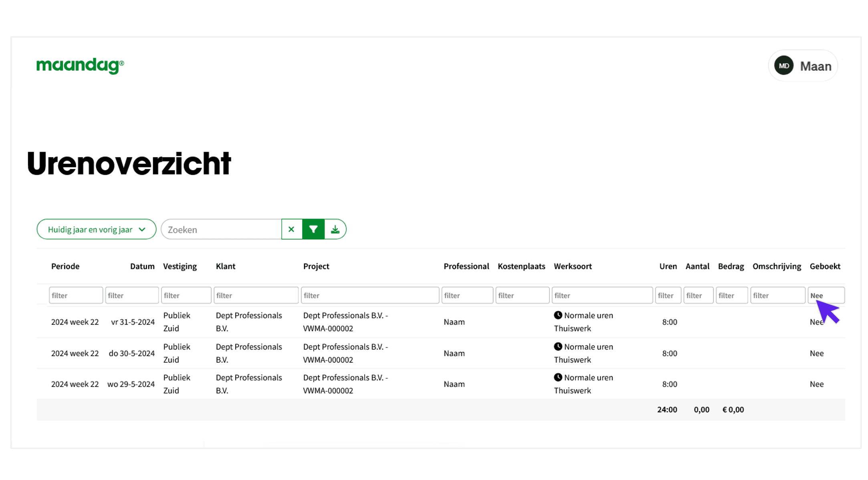Click the clock icon on the wo 29-5-2024 row
The image size is (868, 480).
coord(558,377)
